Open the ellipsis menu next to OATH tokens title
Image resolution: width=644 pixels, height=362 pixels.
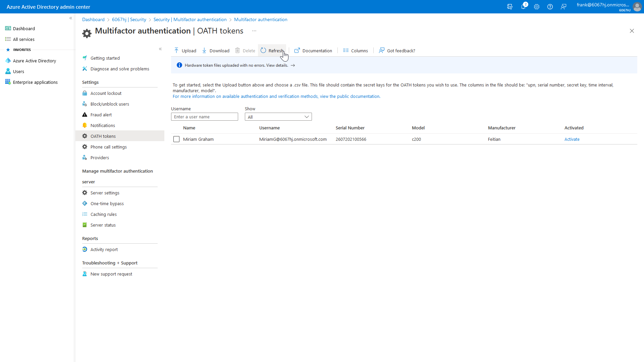254,31
